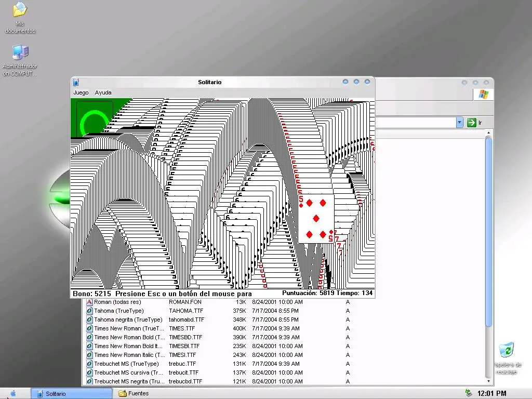Click the Bono 5215 status text
This screenshot has height=399, width=532.
pyautogui.click(x=91, y=294)
